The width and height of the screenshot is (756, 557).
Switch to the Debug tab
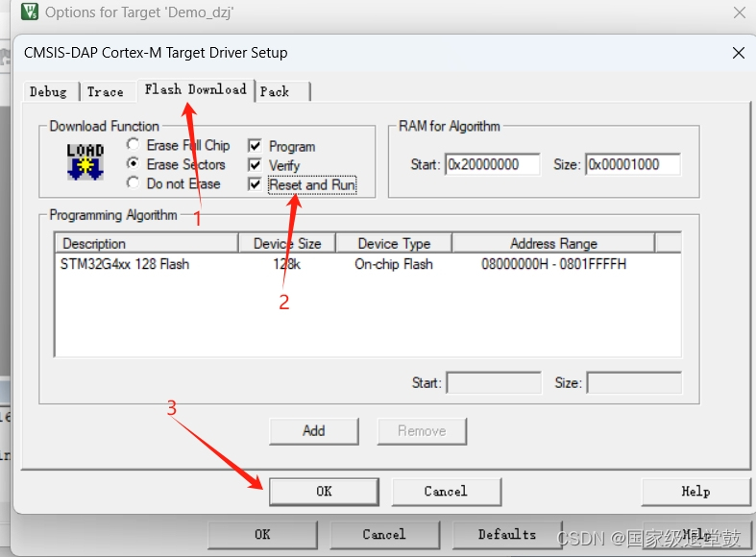[x=49, y=91]
